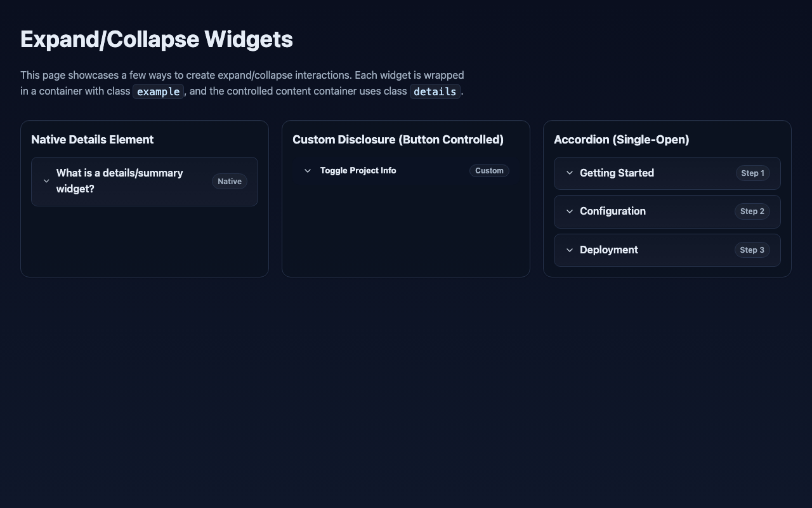Click the Step 2 badge
This screenshot has width=812, height=508.
click(752, 211)
